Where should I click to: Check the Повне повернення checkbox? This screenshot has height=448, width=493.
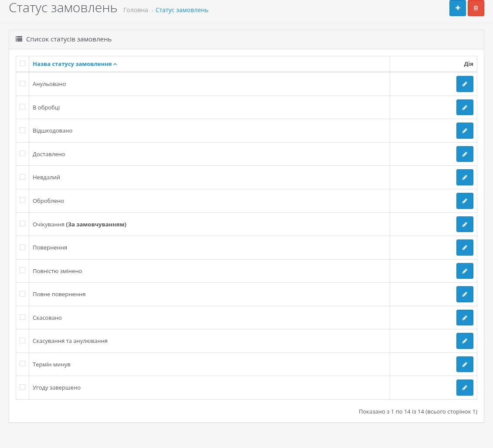point(22,294)
